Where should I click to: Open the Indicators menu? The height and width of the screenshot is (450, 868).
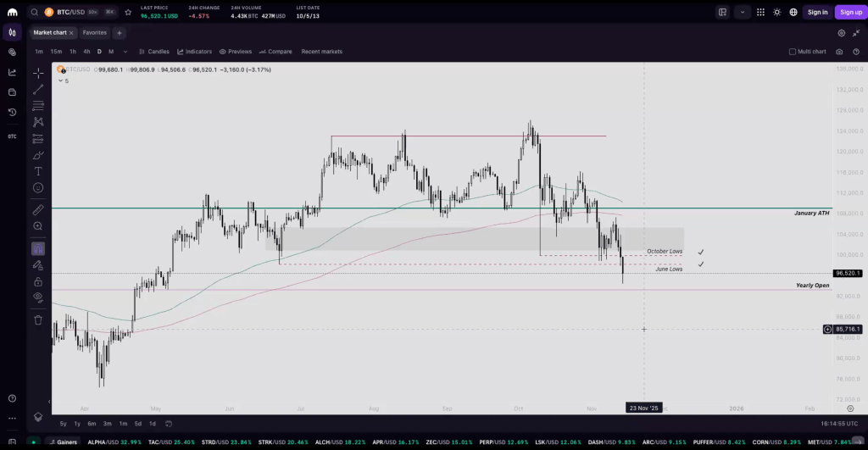click(194, 52)
